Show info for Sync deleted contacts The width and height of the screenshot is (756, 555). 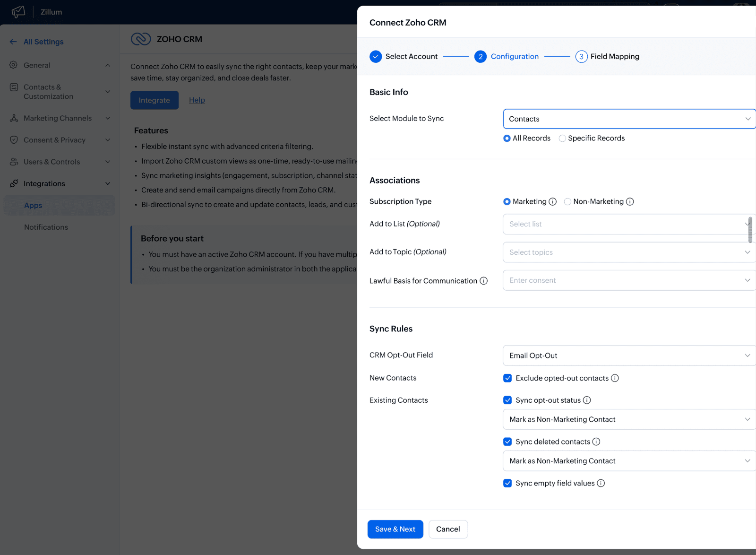pyautogui.click(x=596, y=442)
